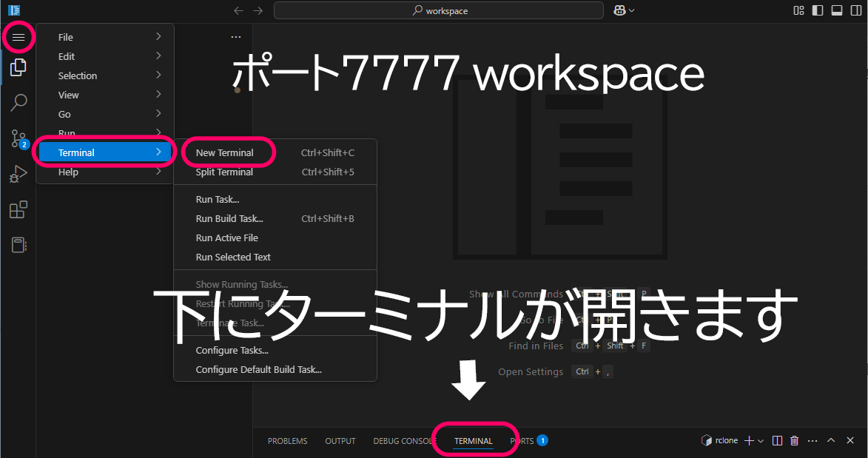Expand the File submenu arrow
This screenshot has width=868, height=458.
[x=158, y=36]
